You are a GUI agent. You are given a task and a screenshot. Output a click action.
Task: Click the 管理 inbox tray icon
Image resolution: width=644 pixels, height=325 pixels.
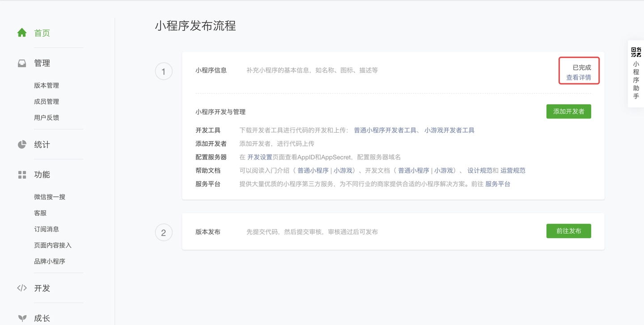[22, 63]
